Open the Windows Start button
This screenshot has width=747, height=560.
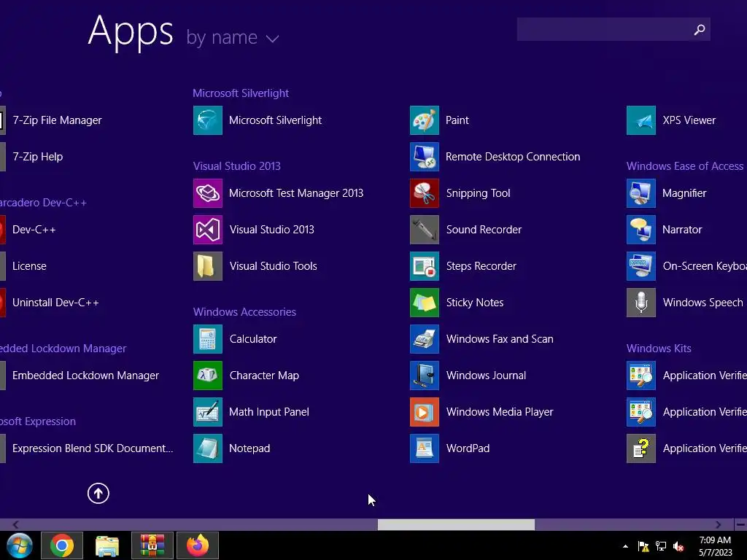coord(20,545)
